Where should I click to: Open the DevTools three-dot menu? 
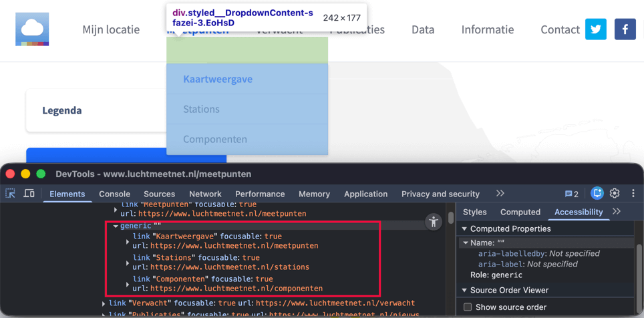pos(633,194)
